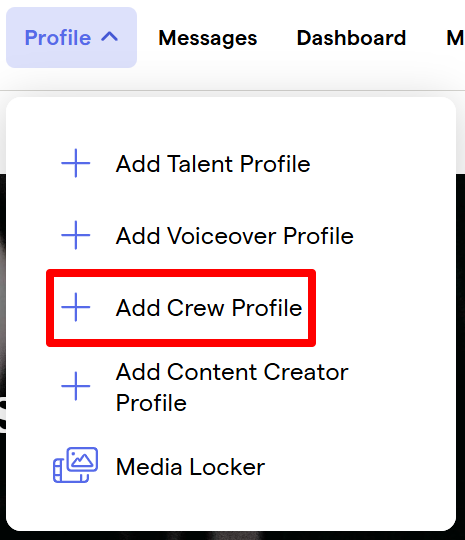Click word 'Creator' in the Content Creator option

coord(306,372)
